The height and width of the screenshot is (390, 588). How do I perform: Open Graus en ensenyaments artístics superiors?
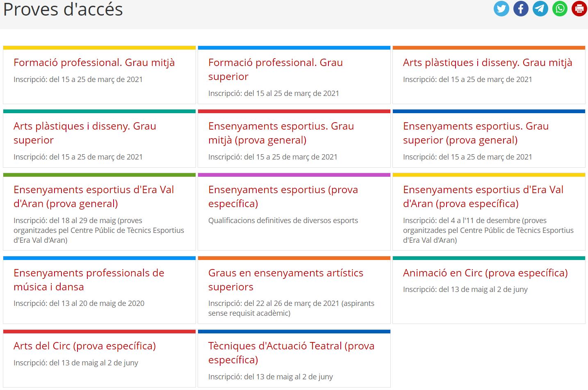pos(286,280)
